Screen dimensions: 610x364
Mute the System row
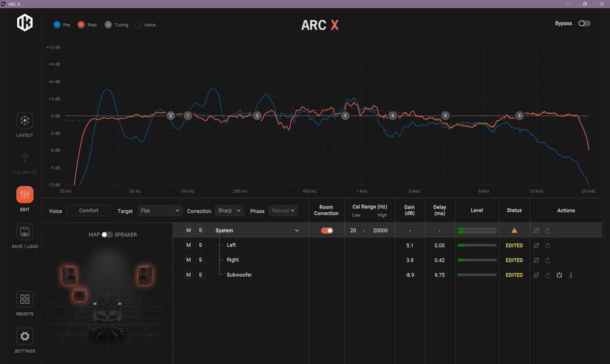pos(189,230)
